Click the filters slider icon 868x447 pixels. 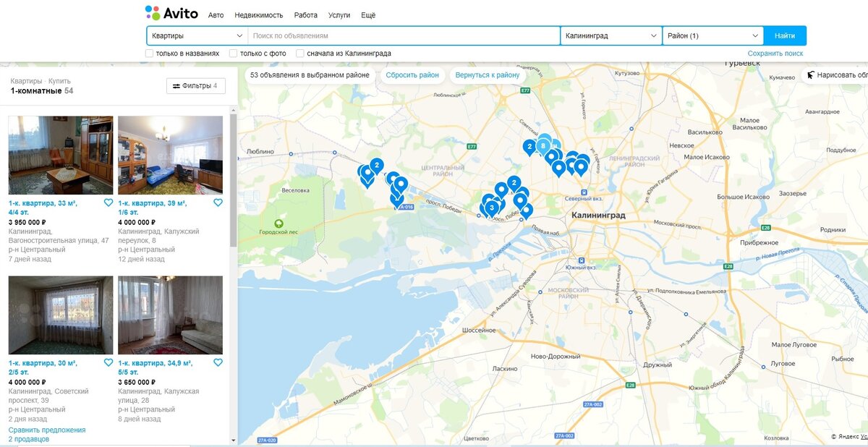pyautogui.click(x=176, y=86)
